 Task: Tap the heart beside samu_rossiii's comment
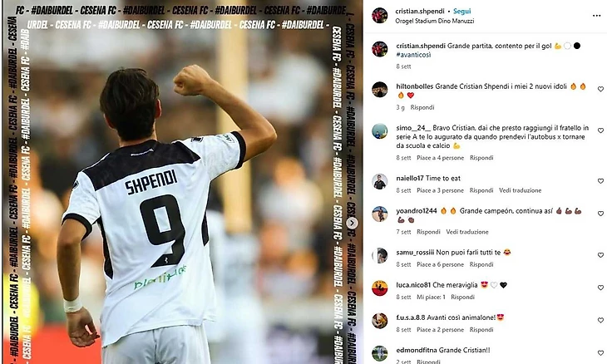(x=600, y=255)
